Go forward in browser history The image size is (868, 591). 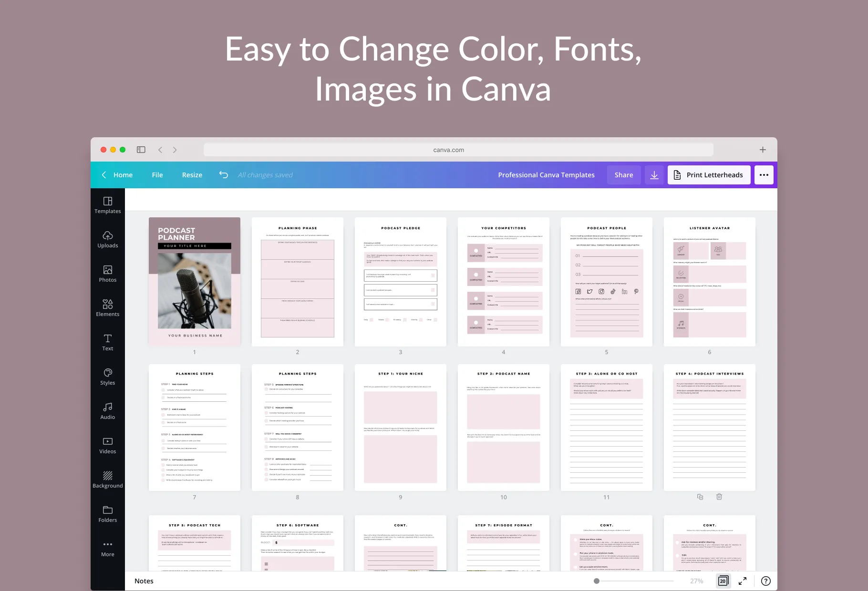tap(175, 150)
